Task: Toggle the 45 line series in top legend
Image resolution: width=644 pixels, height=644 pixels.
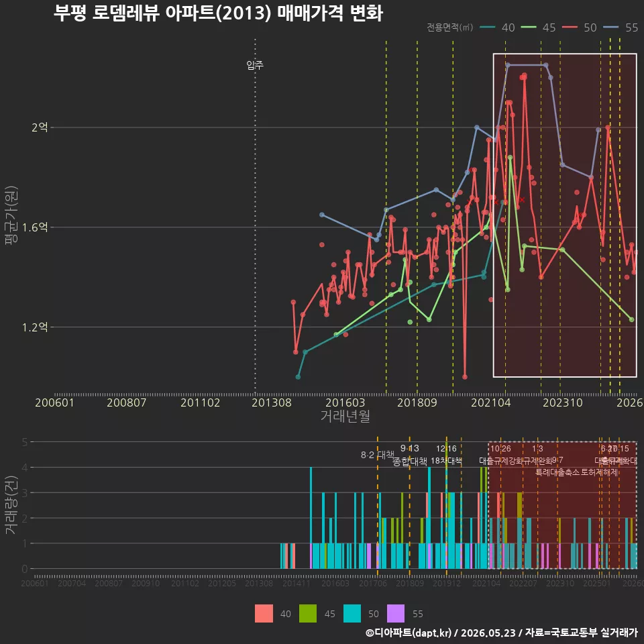Action: point(539,28)
